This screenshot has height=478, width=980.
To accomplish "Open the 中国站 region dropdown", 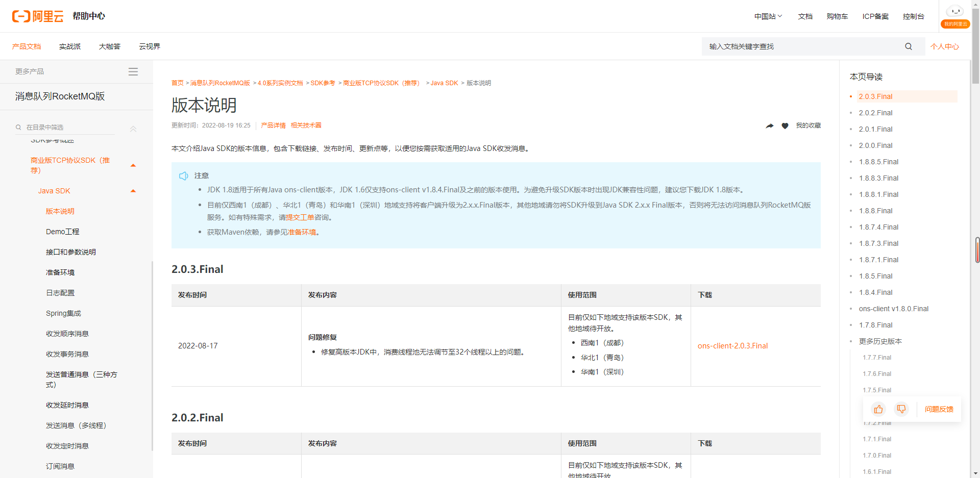I will [768, 16].
